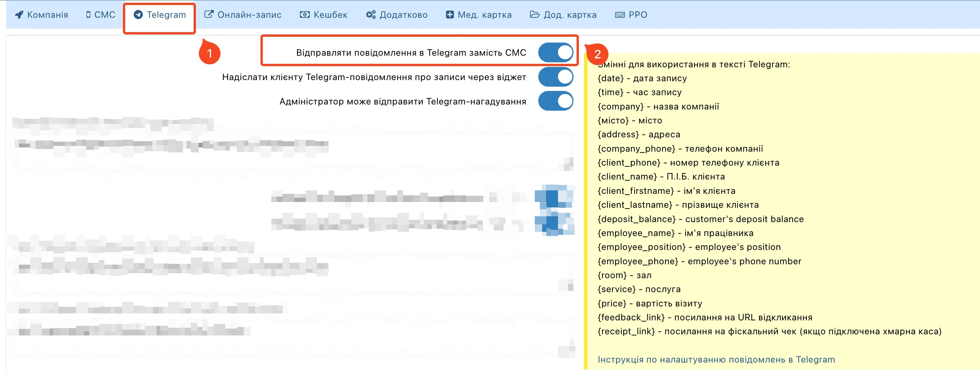
Task: Click the {time} - час запису line
Action: pos(640,92)
